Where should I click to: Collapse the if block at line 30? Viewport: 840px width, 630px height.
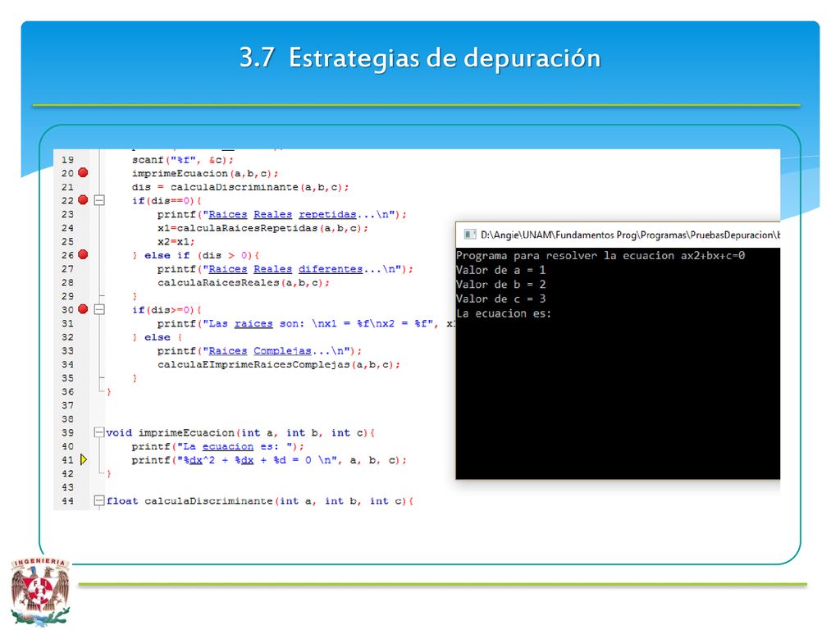(99, 309)
